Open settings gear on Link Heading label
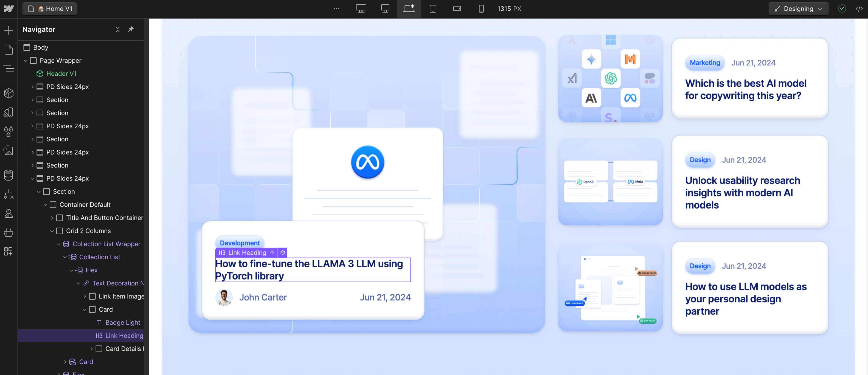The height and width of the screenshot is (375, 868). pyautogui.click(x=283, y=253)
